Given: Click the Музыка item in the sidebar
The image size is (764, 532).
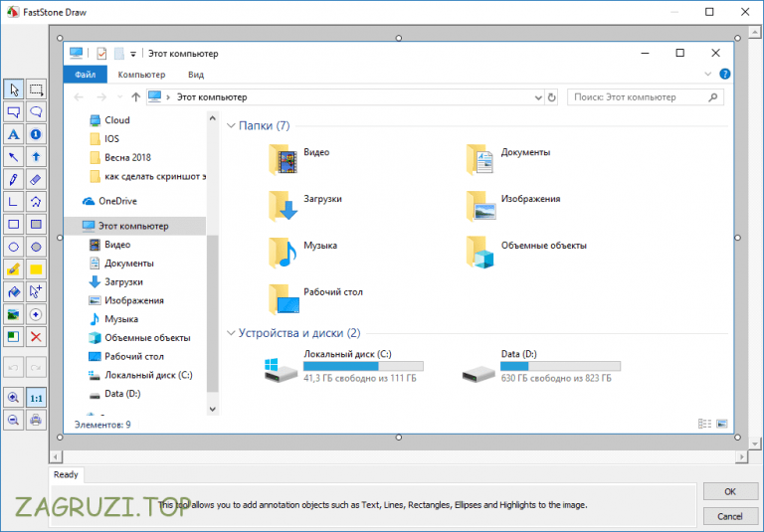Looking at the screenshot, I should coord(114,319).
